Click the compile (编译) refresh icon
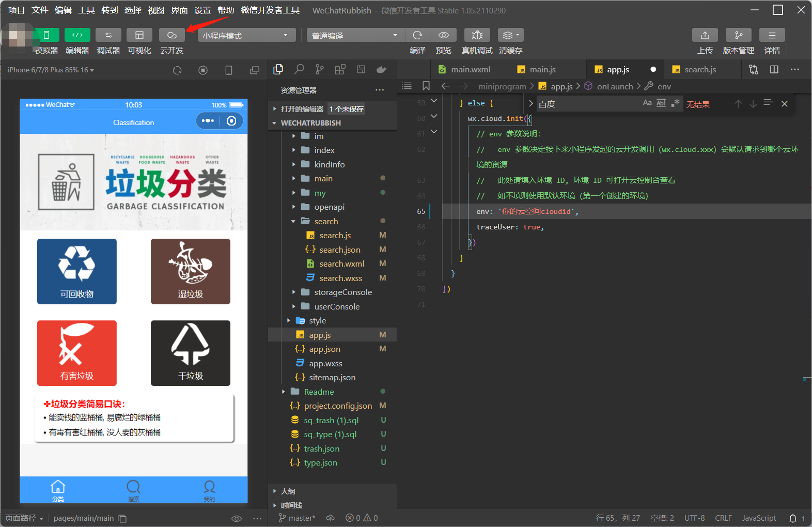Viewport: 812px width, 527px height. 417,35
